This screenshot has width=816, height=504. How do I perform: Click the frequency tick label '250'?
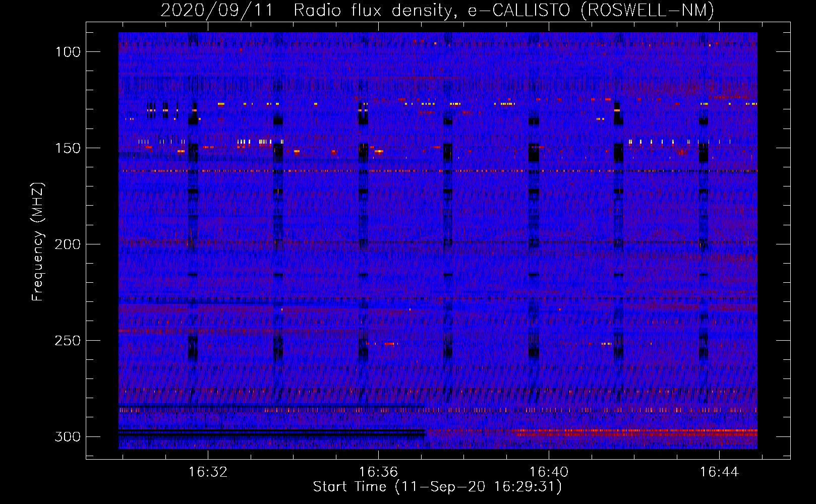tap(68, 341)
